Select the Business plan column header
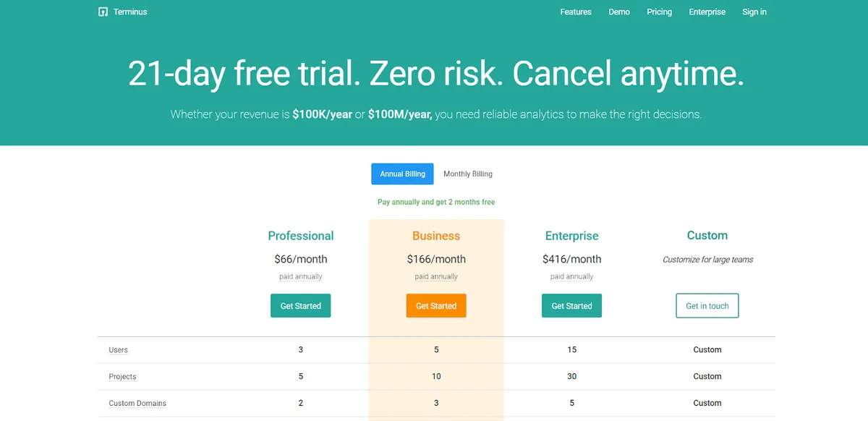868x421 pixels. click(436, 236)
